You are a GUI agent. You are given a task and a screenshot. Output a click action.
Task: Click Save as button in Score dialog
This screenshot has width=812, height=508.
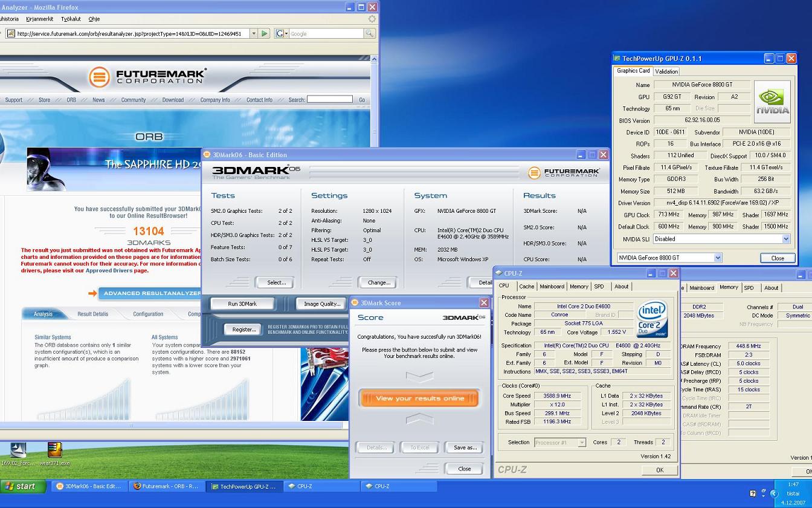coord(465,448)
